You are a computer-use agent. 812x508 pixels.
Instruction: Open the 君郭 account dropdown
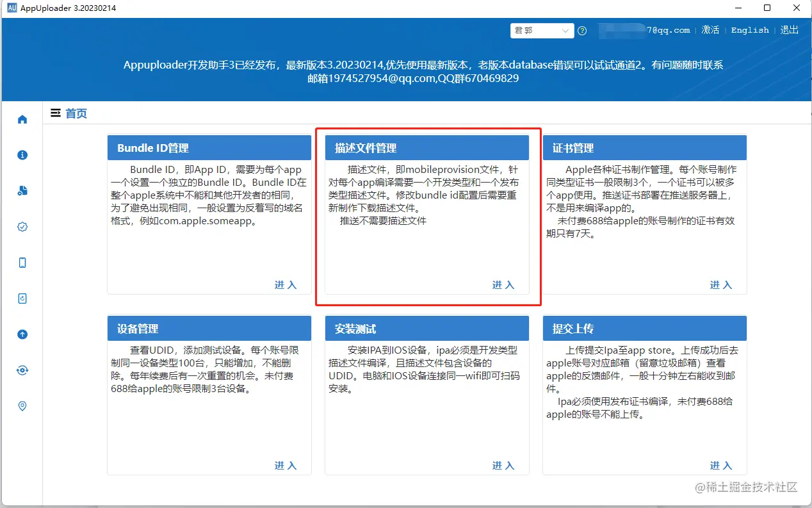[x=542, y=31]
